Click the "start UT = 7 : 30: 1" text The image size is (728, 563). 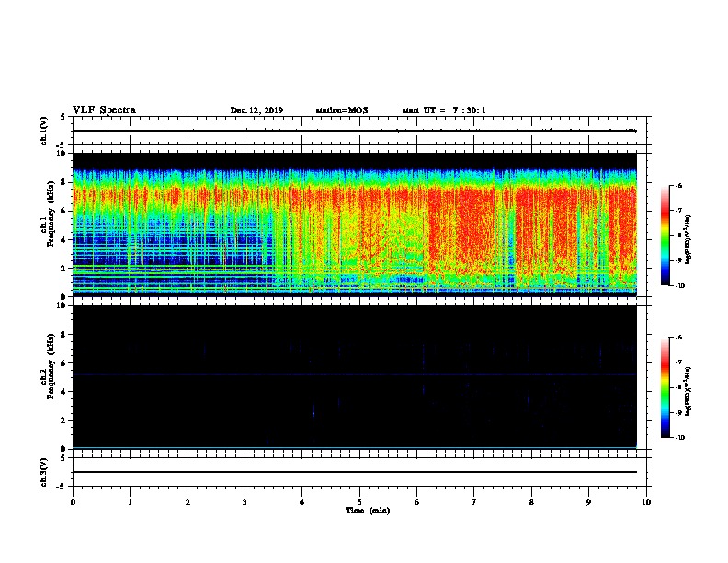(x=444, y=110)
